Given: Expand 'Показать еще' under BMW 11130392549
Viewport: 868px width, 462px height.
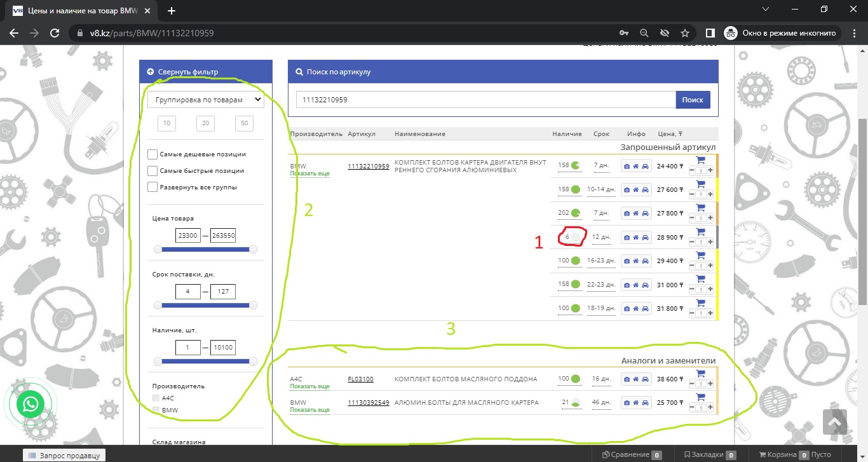Looking at the screenshot, I should [310, 410].
